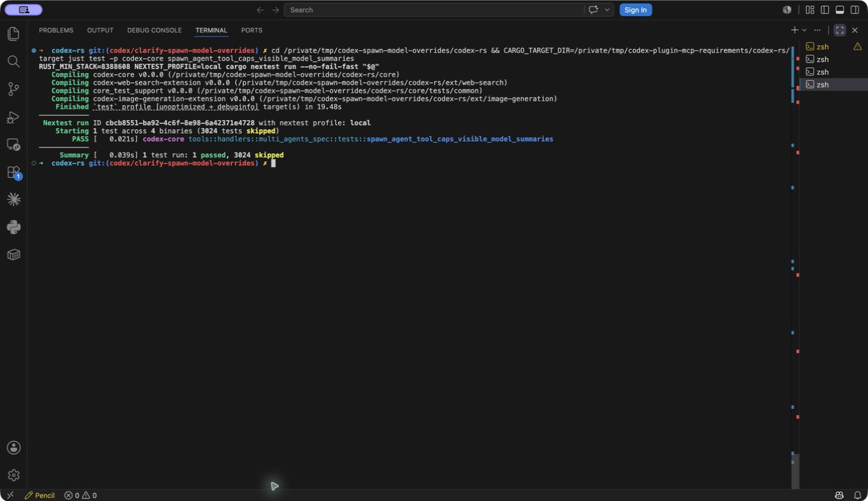
Task: Open the terminal panel more actions menu
Action: [x=817, y=30]
